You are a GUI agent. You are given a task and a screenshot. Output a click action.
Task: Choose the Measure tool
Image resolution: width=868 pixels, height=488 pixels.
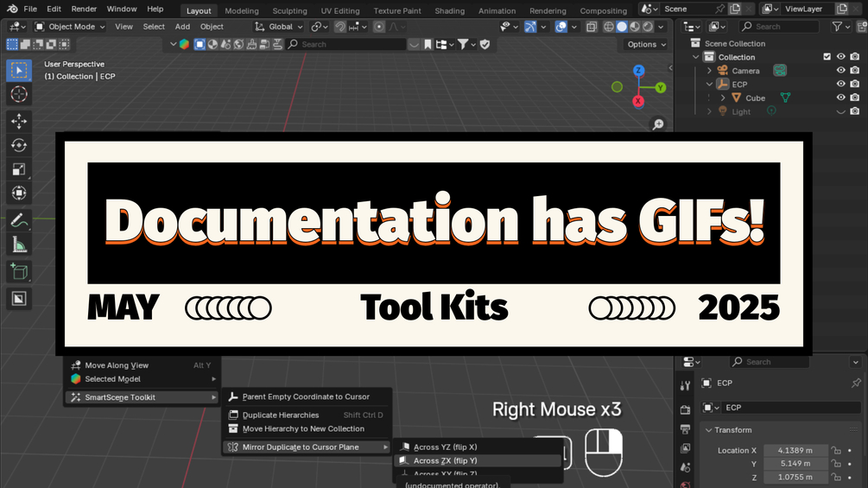pyautogui.click(x=19, y=244)
